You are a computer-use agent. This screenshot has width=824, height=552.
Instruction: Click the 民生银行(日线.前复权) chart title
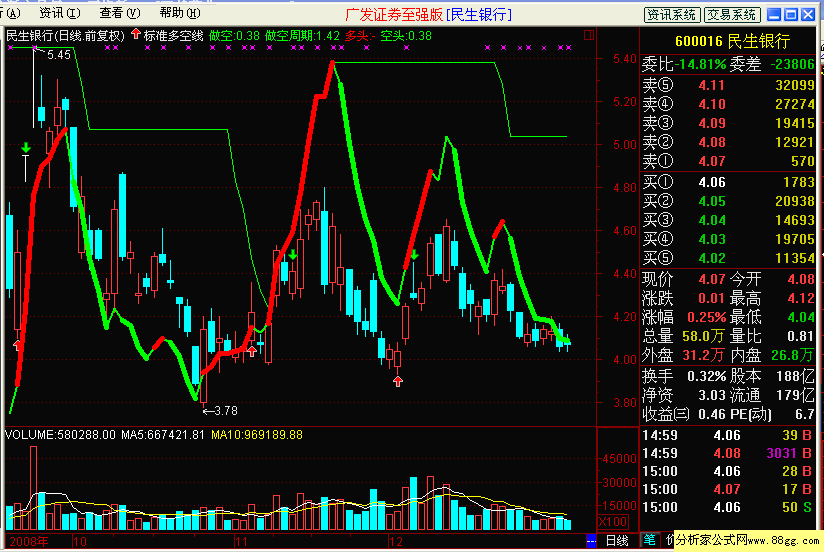click(x=65, y=36)
